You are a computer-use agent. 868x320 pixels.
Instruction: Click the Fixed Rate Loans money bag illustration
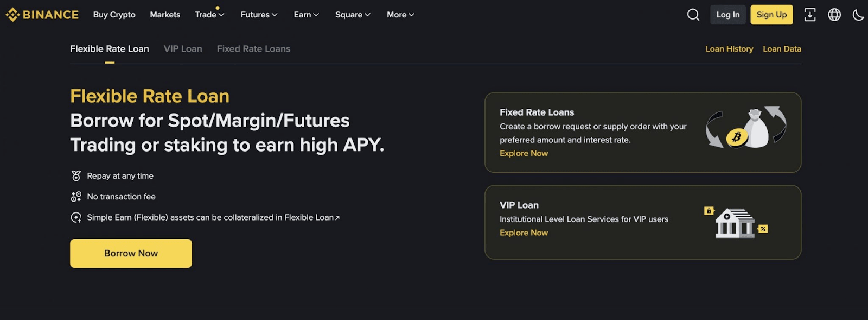pyautogui.click(x=746, y=128)
